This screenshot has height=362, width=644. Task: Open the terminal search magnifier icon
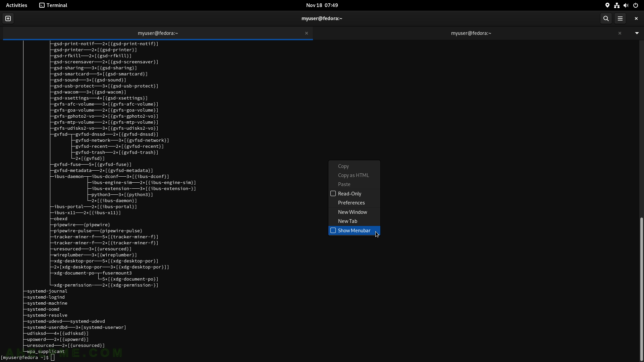click(606, 18)
